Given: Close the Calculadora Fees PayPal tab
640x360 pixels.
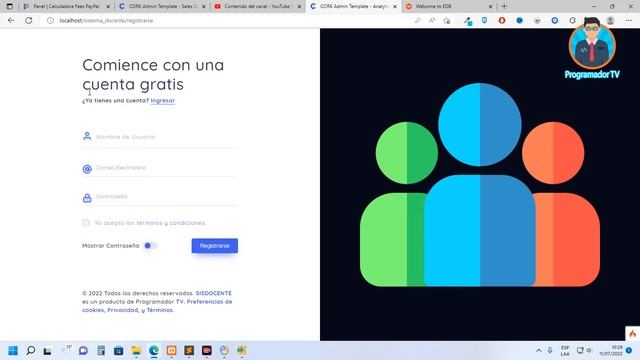Looking at the screenshot, I should [x=108, y=6].
